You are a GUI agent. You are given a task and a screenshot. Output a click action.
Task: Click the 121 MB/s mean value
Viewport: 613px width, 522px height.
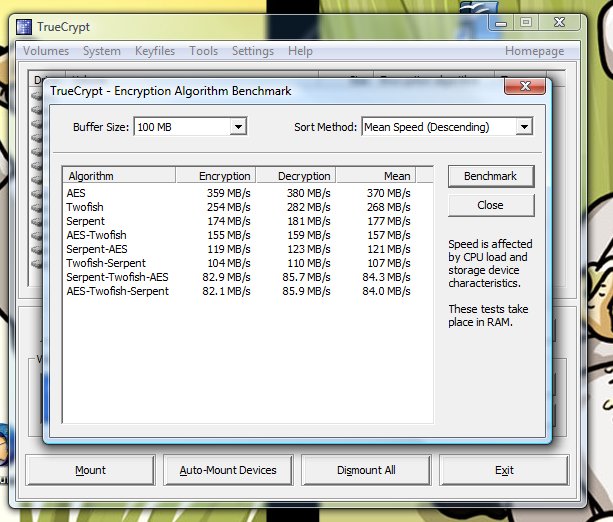tap(389, 249)
